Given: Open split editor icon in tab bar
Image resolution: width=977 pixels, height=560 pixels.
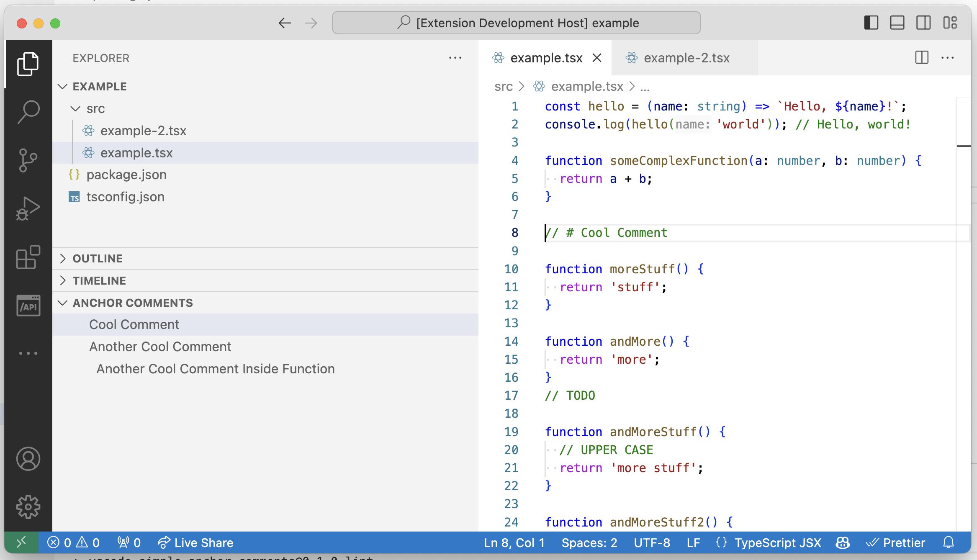Looking at the screenshot, I should pyautogui.click(x=921, y=57).
